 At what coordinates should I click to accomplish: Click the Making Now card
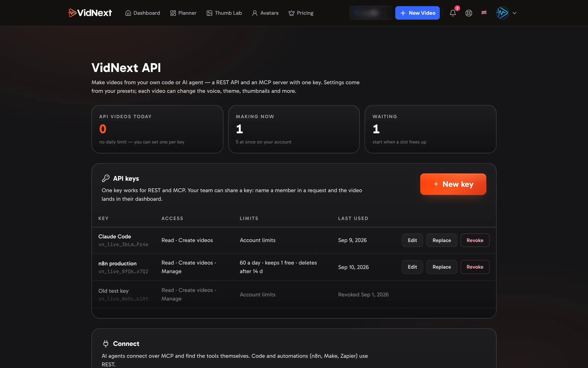[294, 129]
